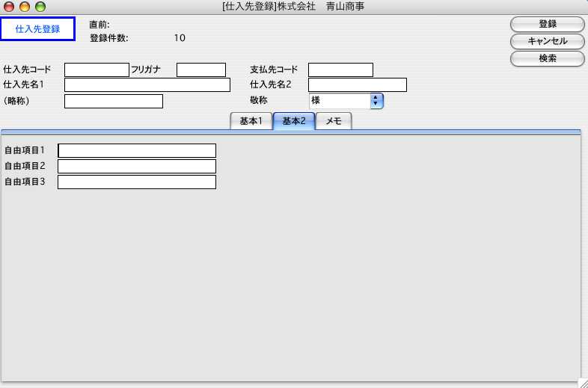Screen dimensions: 588x388
Task: Focus the 自由項目1 field
Action: (x=137, y=151)
